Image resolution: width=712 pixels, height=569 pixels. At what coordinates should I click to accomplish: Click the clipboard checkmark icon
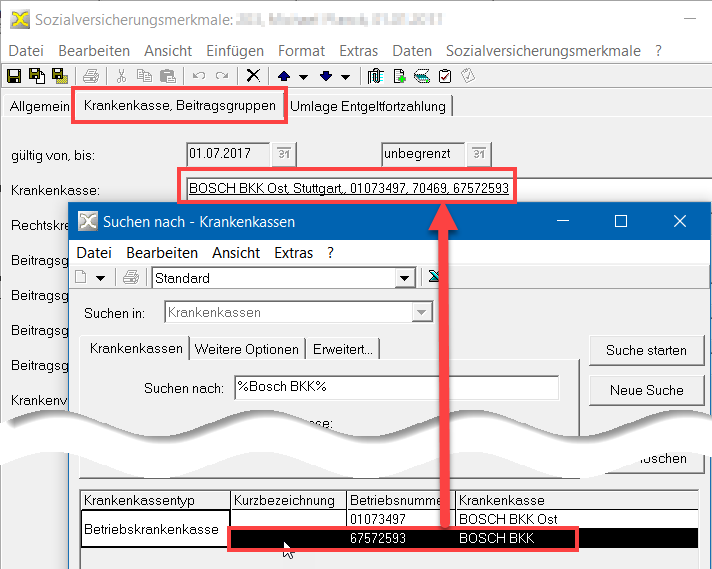[x=445, y=76]
